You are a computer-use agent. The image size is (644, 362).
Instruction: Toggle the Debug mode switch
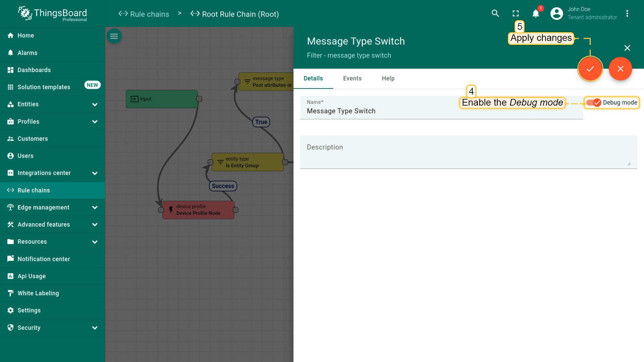point(594,103)
